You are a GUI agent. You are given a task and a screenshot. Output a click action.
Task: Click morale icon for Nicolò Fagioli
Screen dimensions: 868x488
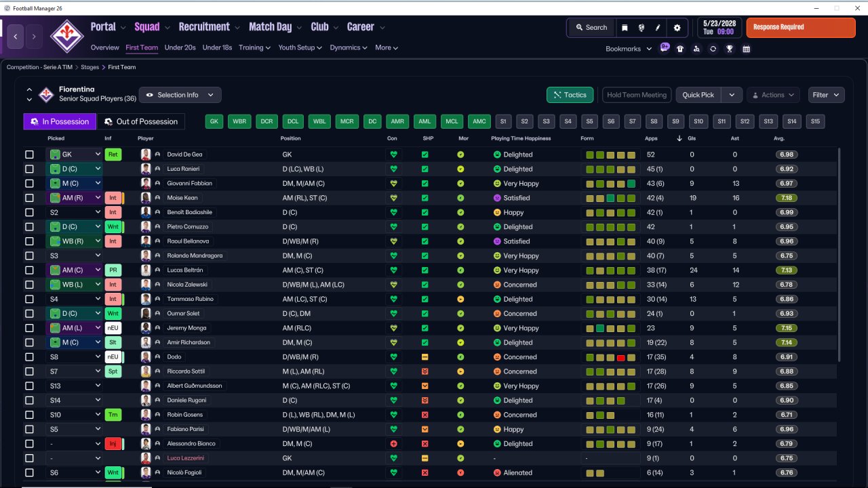(x=460, y=472)
